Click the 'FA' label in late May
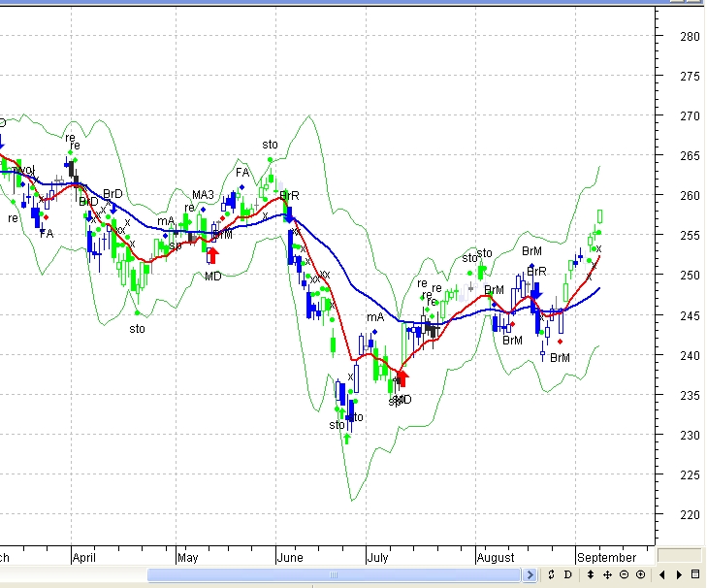The image size is (707, 588). [242, 173]
